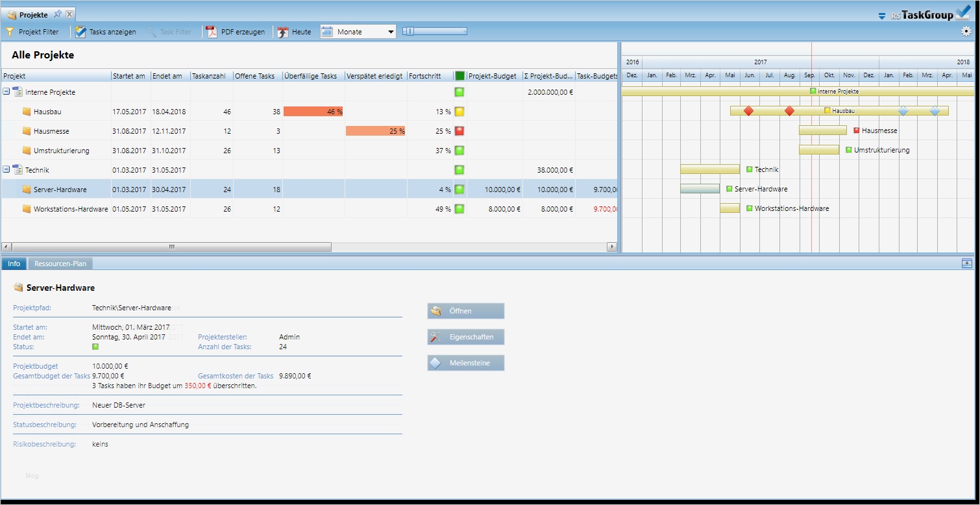980x505 pixels.
Task: Click the orange 46 % overdue cell for Hausbau
Action: [313, 112]
